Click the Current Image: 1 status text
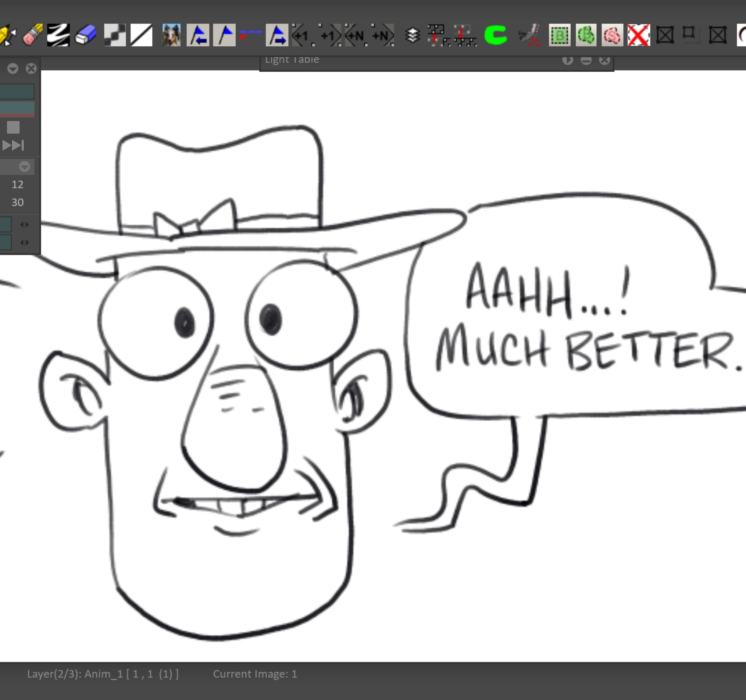The width and height of the screenshot is (746, 700). [255, 674]
